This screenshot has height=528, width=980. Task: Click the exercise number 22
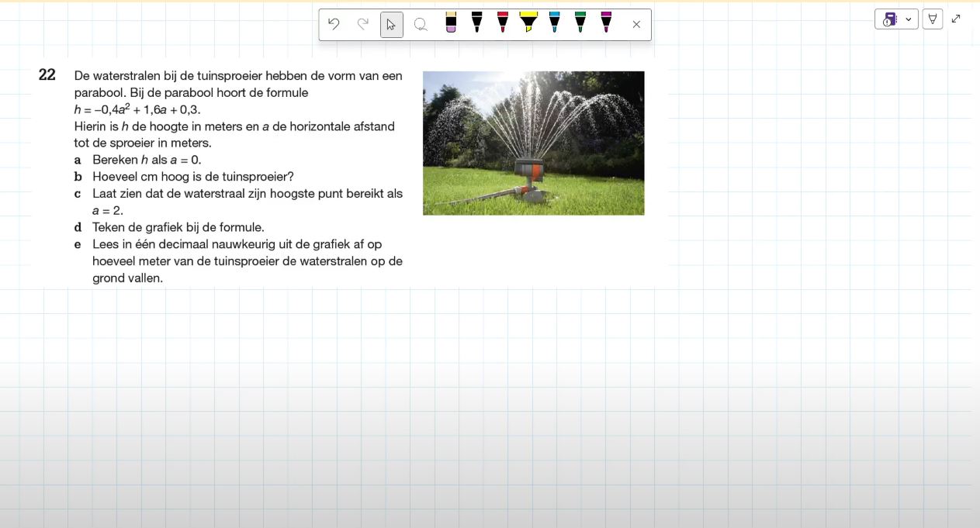47,75
